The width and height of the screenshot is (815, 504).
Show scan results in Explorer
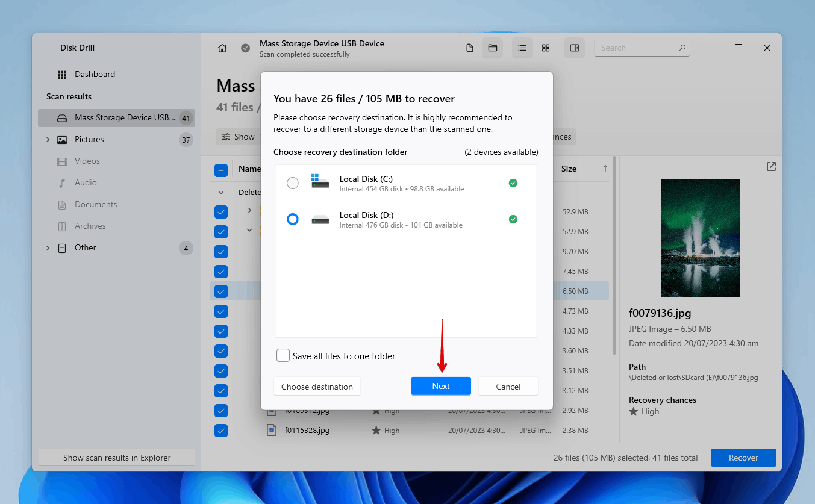pos(117,458)
